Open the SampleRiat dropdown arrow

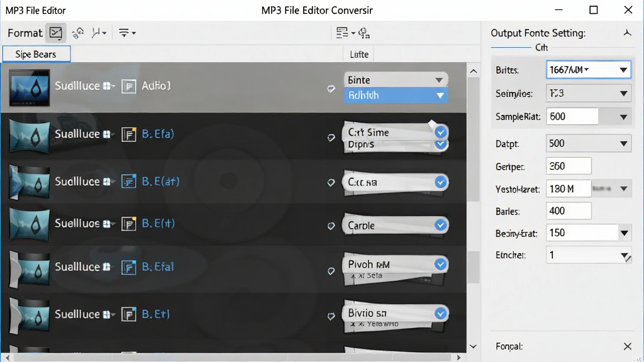(x=623, y=117)
